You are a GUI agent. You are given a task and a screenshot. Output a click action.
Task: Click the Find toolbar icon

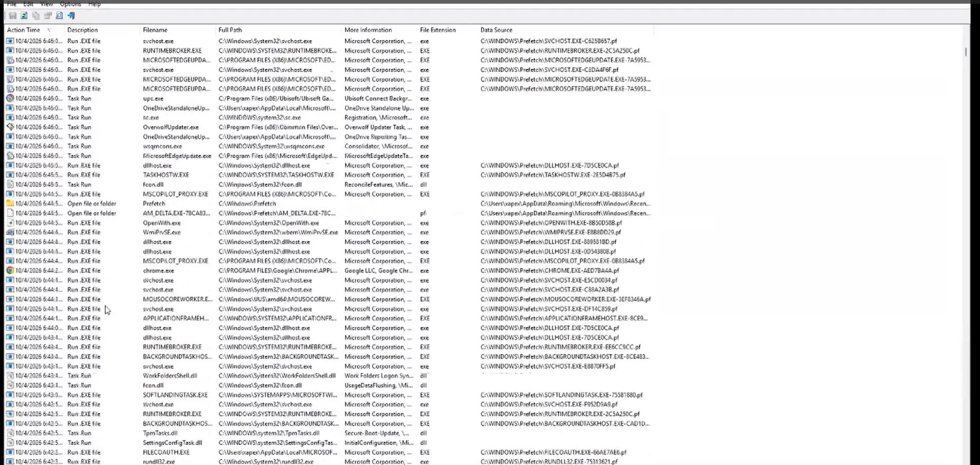coord(59,16)
